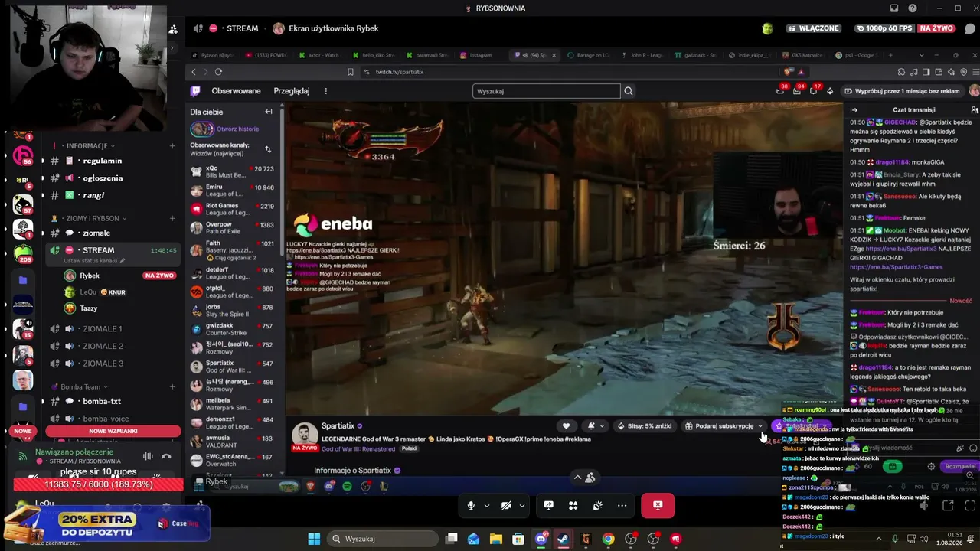980x551 pixels.
Task: Join ZIOMALE 1 voice channel
Action: click(103, 328)
